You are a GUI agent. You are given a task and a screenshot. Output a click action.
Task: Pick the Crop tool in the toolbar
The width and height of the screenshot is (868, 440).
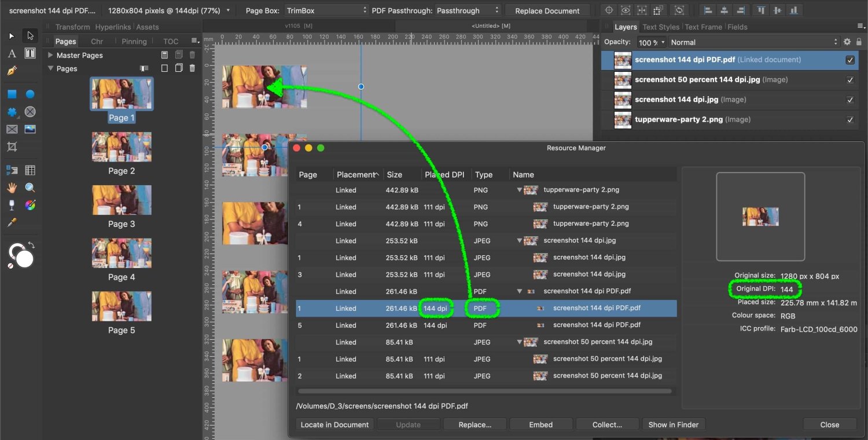click(x=12, y=147)
